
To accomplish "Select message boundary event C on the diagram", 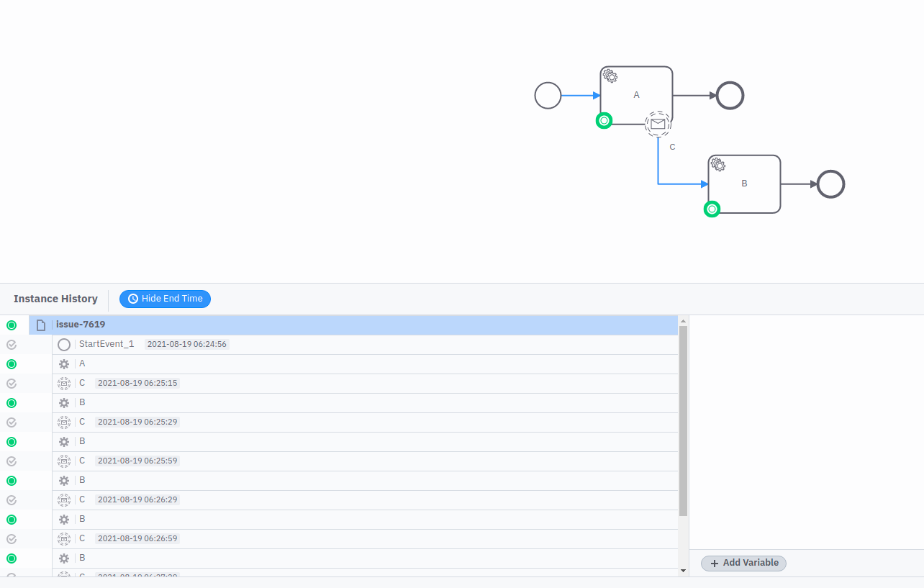I will 658,124.
